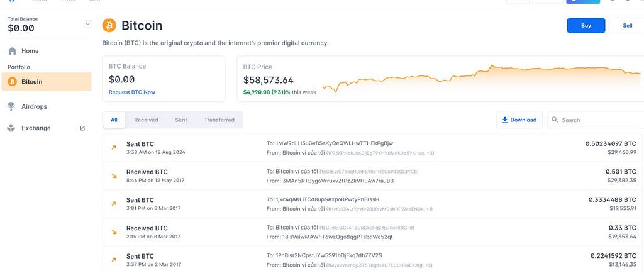Expand the Total Balance dropdown arrow
This screenshot has width=644, height=273.
[x=87, y=25]
